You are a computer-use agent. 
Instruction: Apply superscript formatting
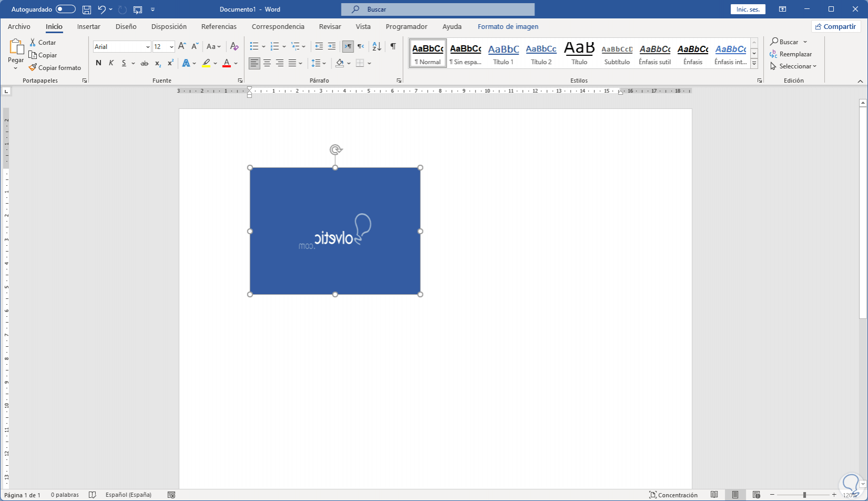click(x=170, y=63)
